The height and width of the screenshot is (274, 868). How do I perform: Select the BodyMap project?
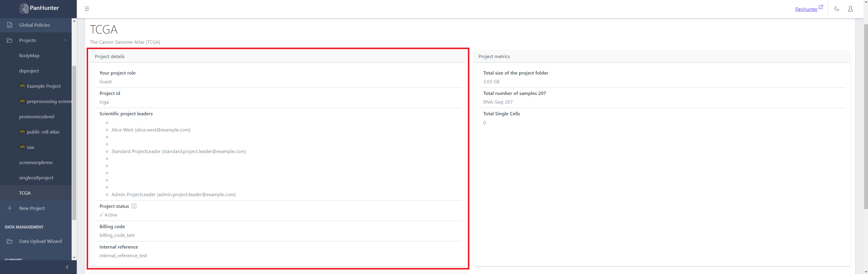click(29, 55)
